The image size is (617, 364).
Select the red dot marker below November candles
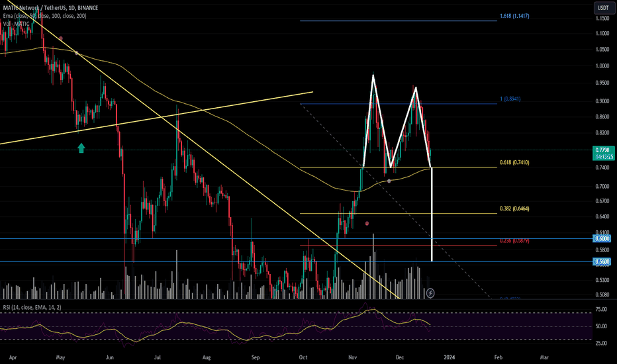(367, 224)
